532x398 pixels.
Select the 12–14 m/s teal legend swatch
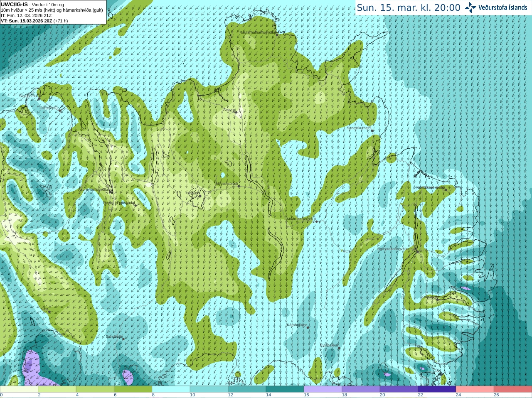[247, 389]
